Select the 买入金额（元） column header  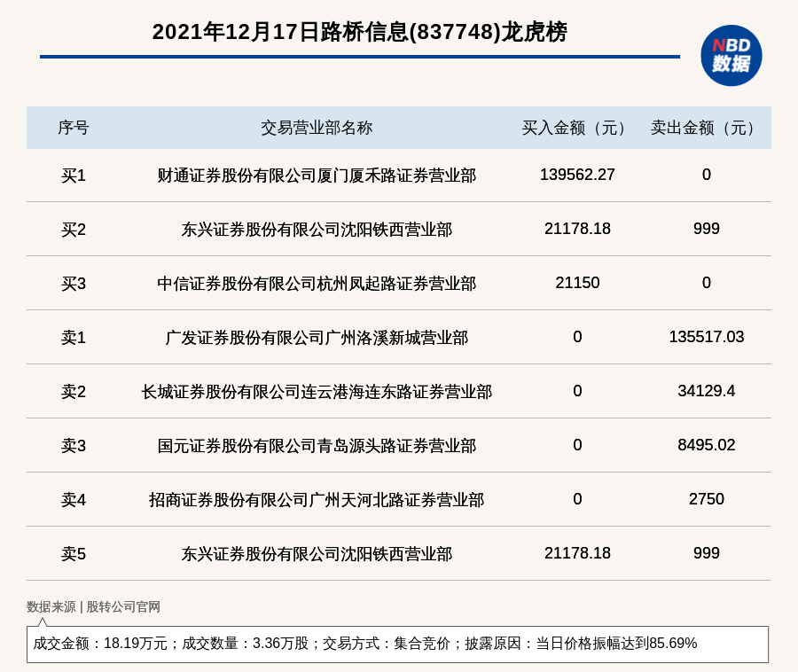[x=577, y=128]
